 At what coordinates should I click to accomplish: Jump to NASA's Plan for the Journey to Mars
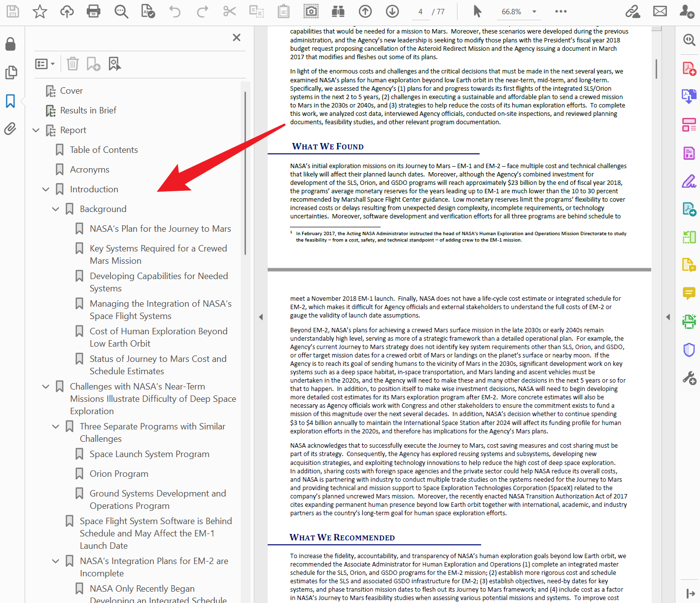coord(160,229)
